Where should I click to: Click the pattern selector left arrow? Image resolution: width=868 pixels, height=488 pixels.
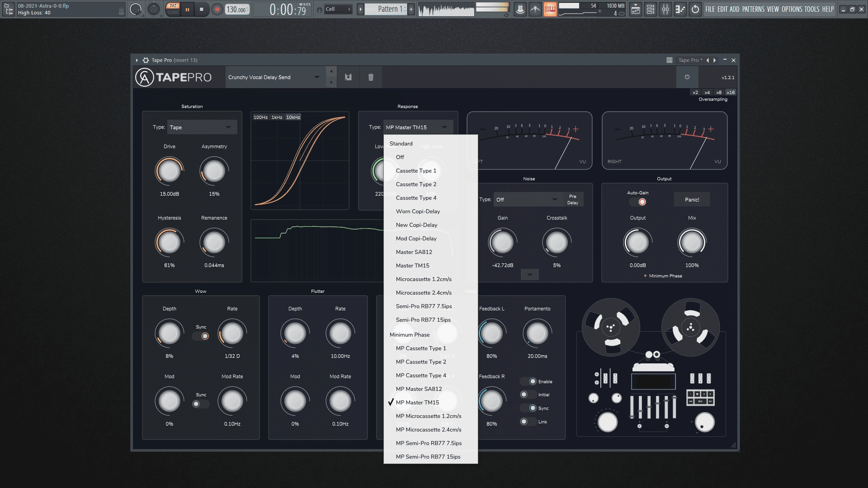360,9
